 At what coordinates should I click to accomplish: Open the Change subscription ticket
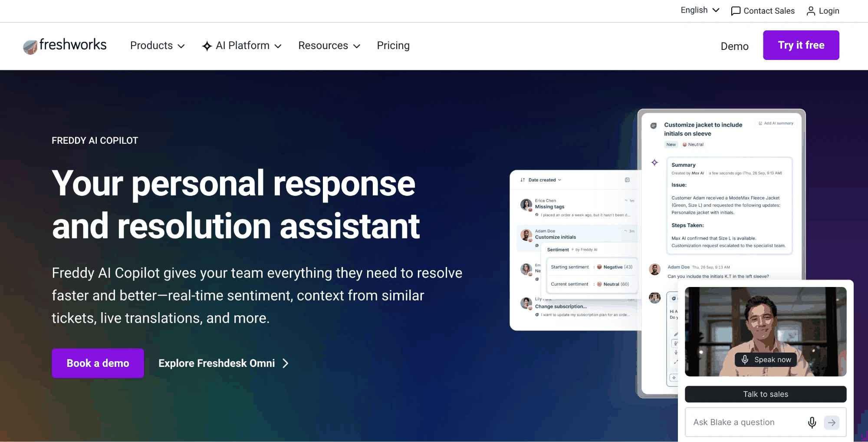click(x=577, y=307)
